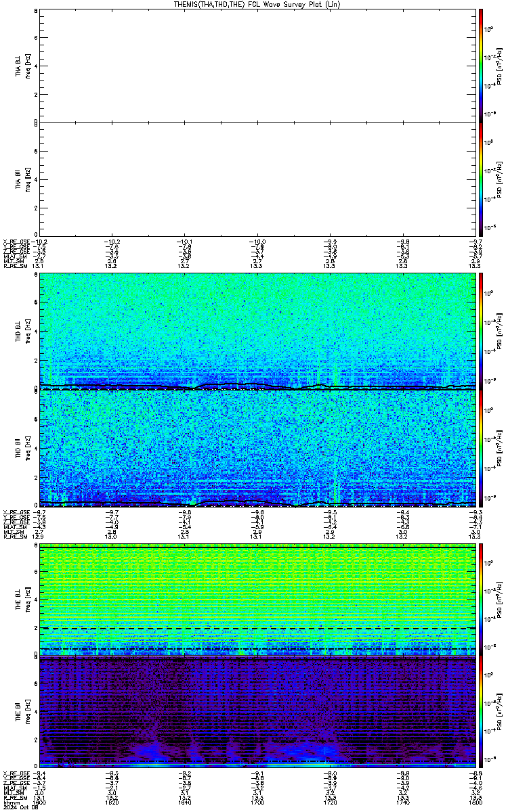Click the PSD units label beside THD B-perpendicular color bar
This screenshot has height=812, width=508.
pos(499,331)
